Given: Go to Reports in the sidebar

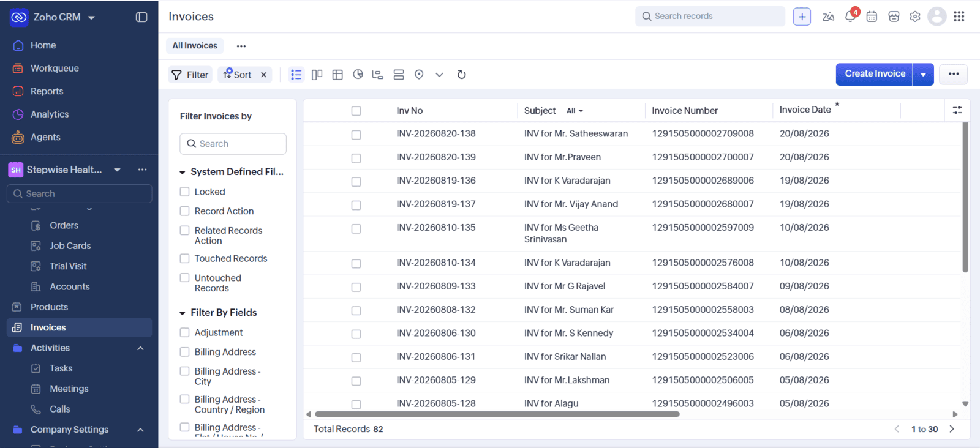Looking at the screenshot, I should [x=47, y=91].
